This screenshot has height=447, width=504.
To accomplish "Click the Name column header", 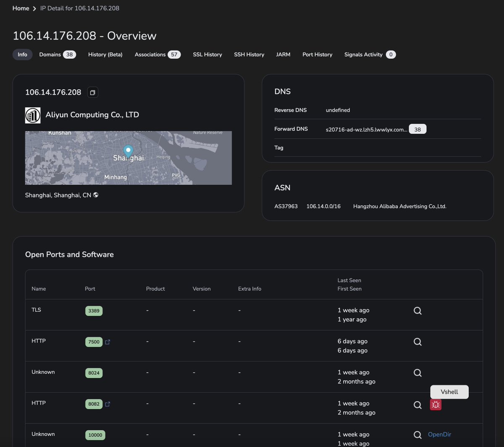I will (39, 289).
